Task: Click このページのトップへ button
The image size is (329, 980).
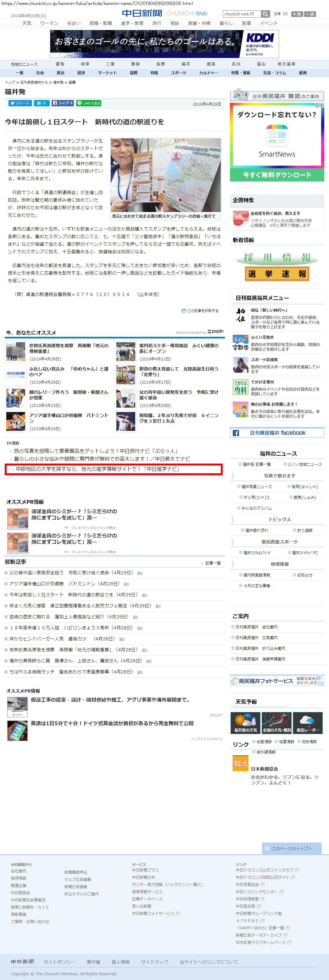Action: [x=291, y=848]
